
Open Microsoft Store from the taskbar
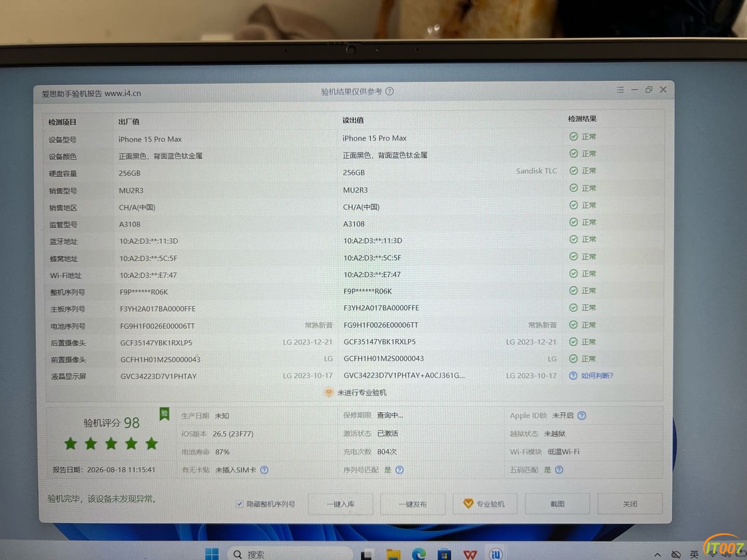pos(444,554)
